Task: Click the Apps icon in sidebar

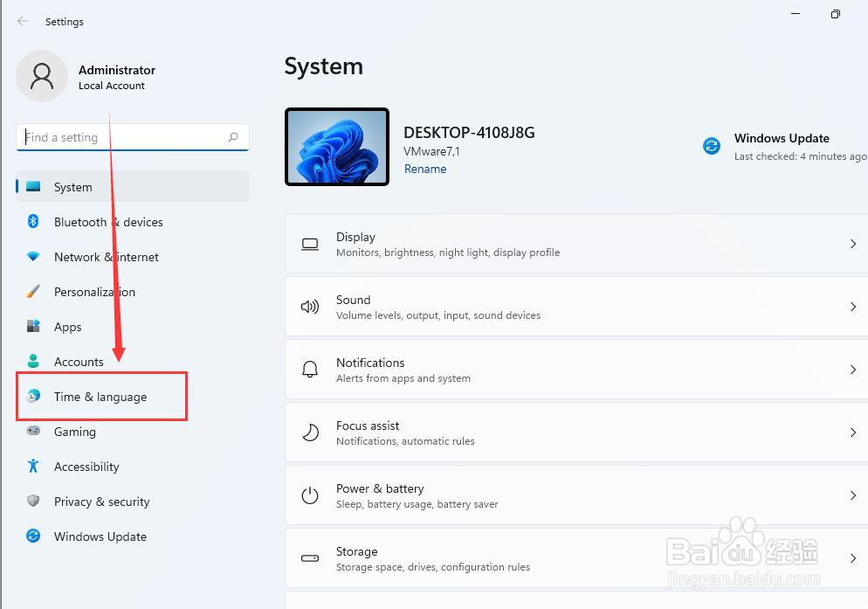Action: pyautogui.click(x=33, y=326)
